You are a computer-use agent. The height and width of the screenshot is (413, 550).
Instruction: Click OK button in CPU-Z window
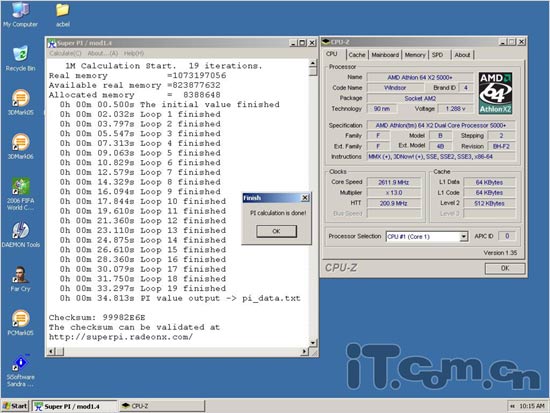505,268
